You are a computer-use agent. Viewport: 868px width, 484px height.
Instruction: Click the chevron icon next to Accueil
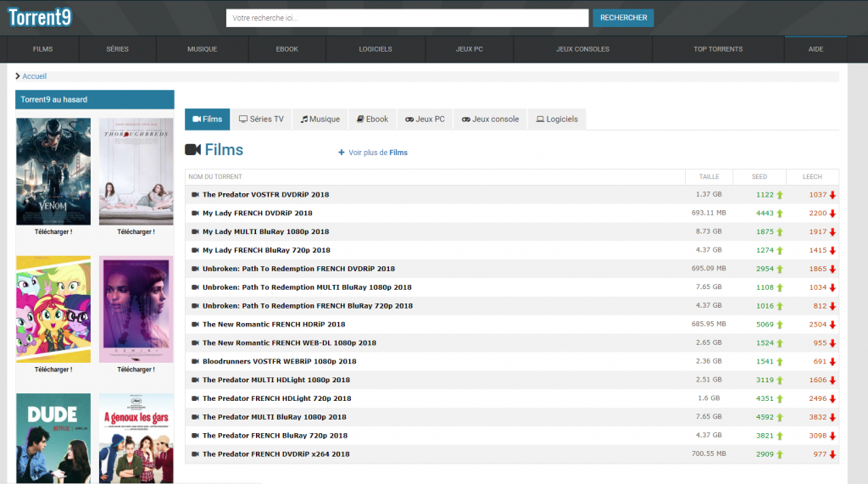click(18, 76)
